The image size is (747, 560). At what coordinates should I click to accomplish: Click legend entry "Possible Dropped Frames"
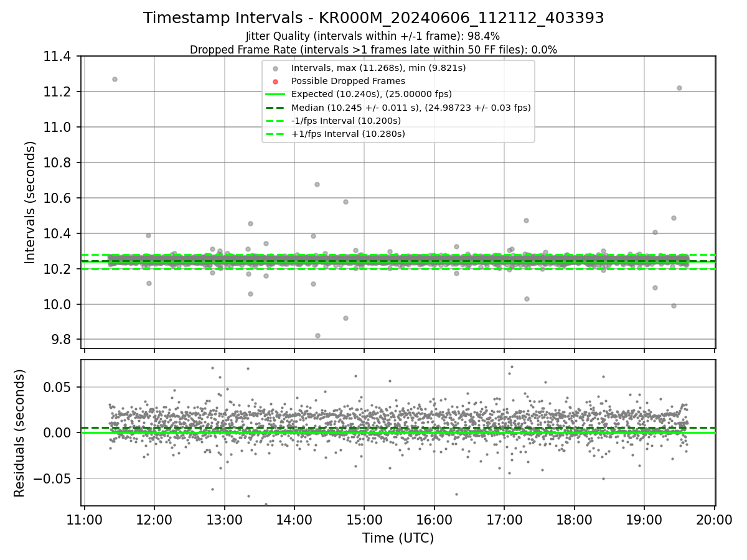348,81
